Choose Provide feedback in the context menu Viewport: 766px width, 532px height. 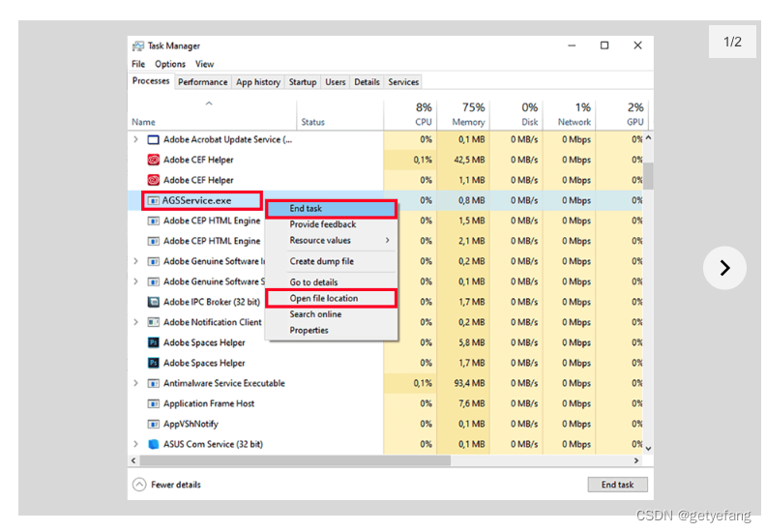[x=332, y=224]
